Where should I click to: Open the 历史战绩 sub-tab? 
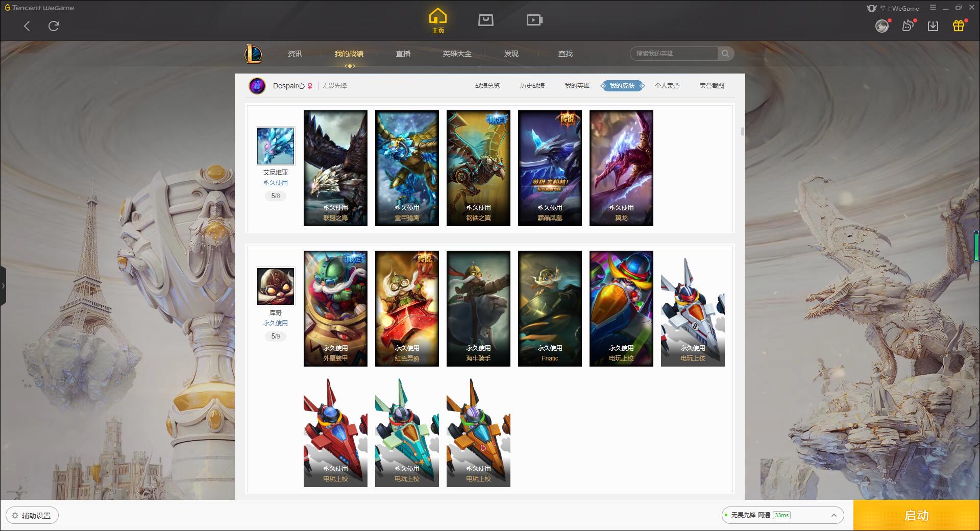point(532,86)
